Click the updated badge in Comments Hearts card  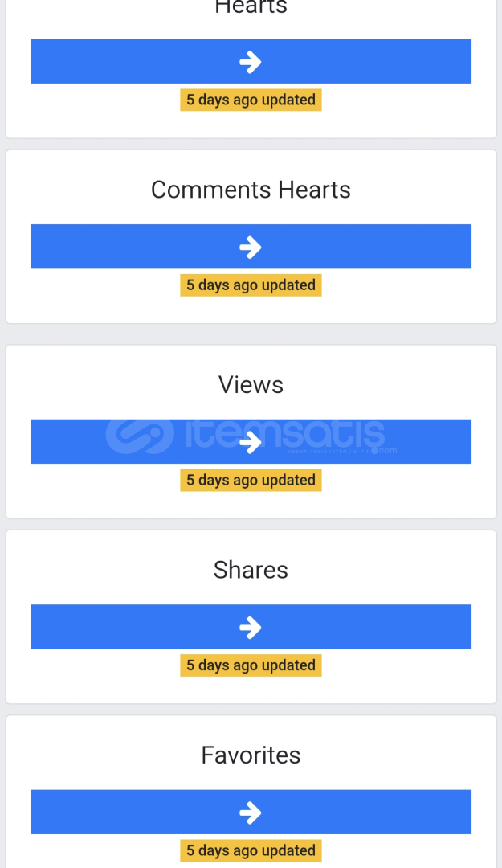click(x=251, y=285)
